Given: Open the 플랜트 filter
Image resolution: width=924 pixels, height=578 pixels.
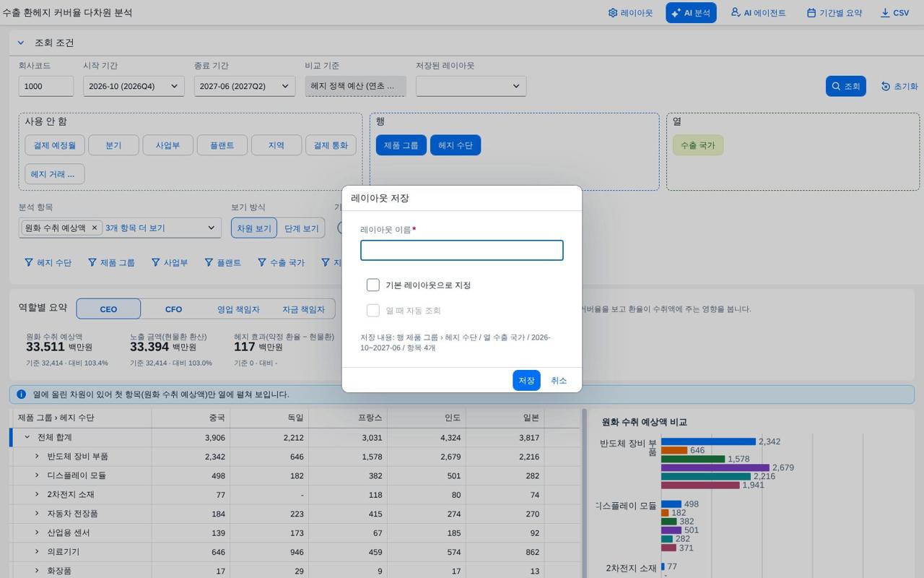Looking at the screenshot, I should point(223,263).
